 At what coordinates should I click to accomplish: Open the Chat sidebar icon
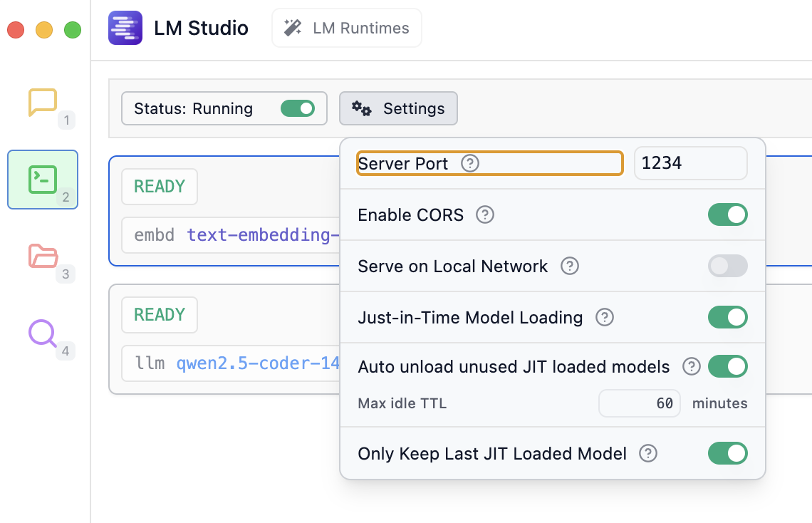(x=43, y=103)
